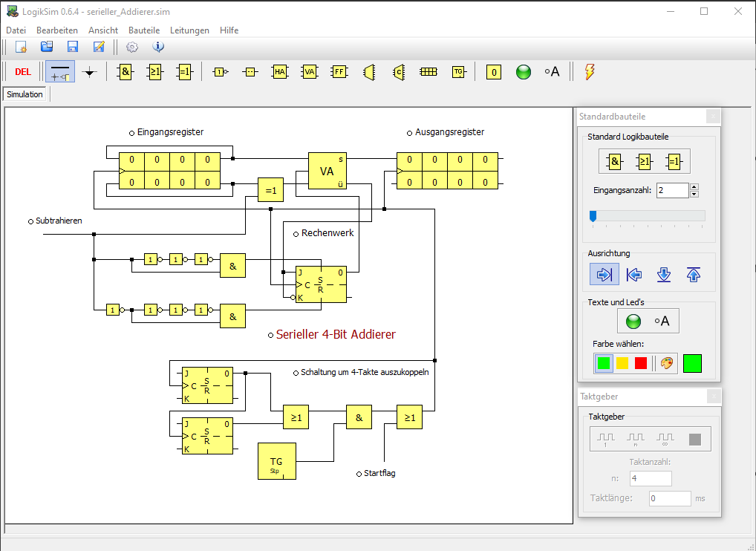Select the register component in toolbar
756x551 pixels.
pos(428,72)
